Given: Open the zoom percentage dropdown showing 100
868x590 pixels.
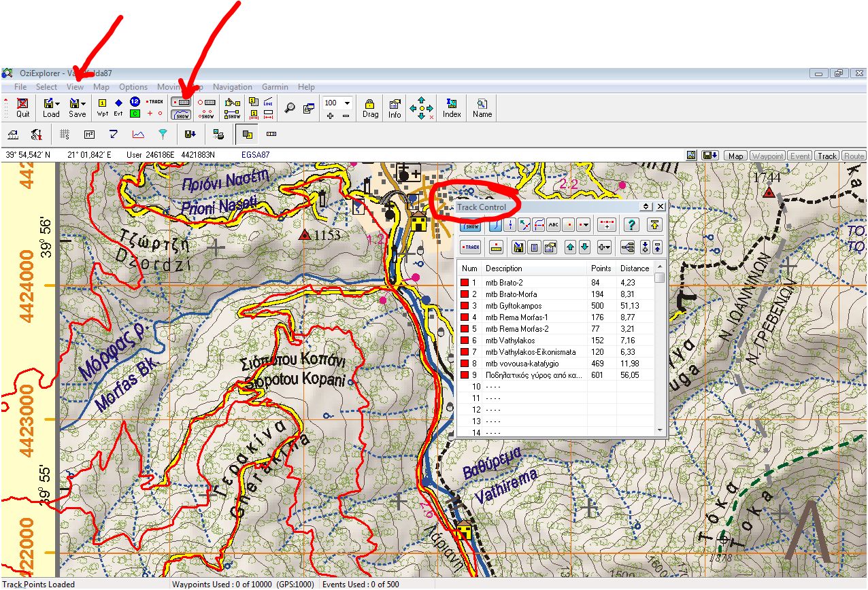Looking at the screenshot, I should [348, 103].
